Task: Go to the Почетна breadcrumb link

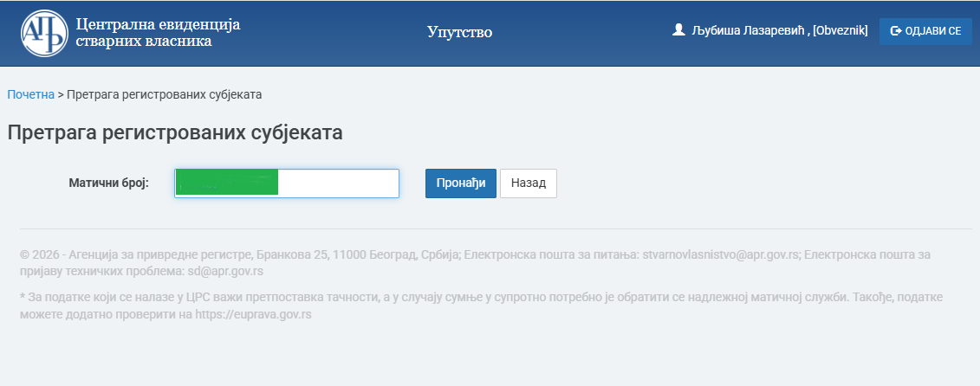Action: (x=30, y=94)
